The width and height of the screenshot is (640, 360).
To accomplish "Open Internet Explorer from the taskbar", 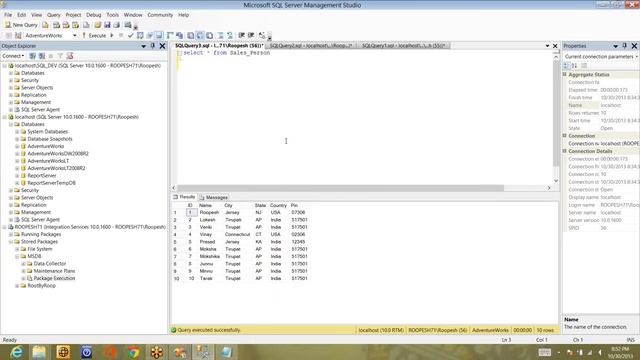I will (16, 352).
